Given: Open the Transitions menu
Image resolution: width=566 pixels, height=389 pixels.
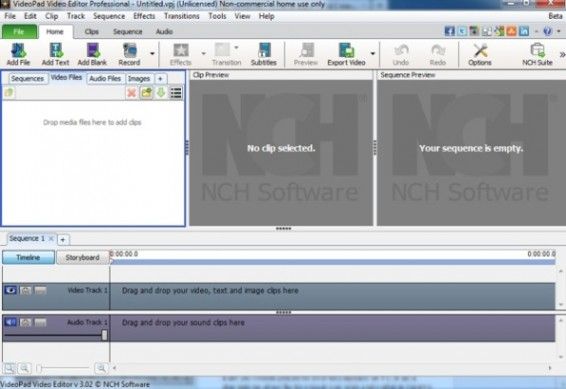Looking at the screenshot, I should pyautogui.click(x=182, y=16).
